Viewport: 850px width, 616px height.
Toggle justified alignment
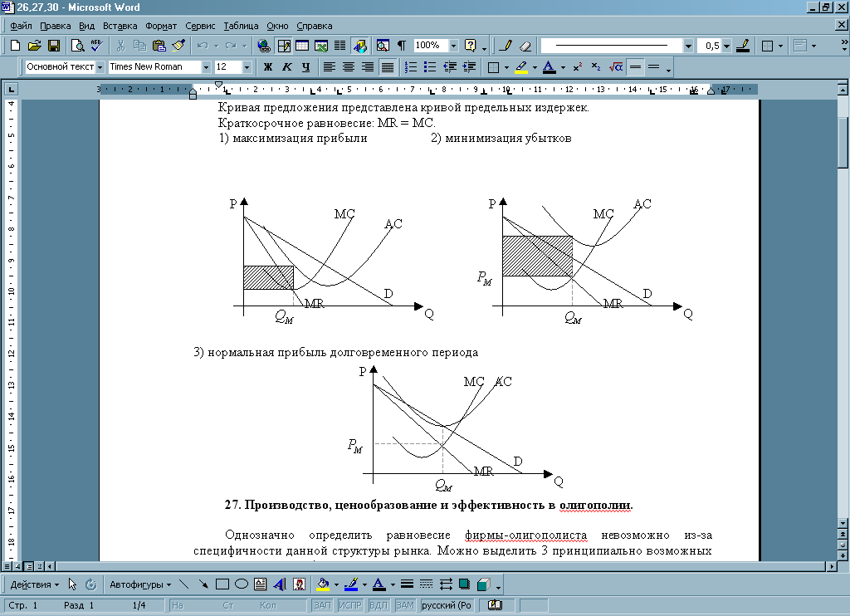[387, 67]
